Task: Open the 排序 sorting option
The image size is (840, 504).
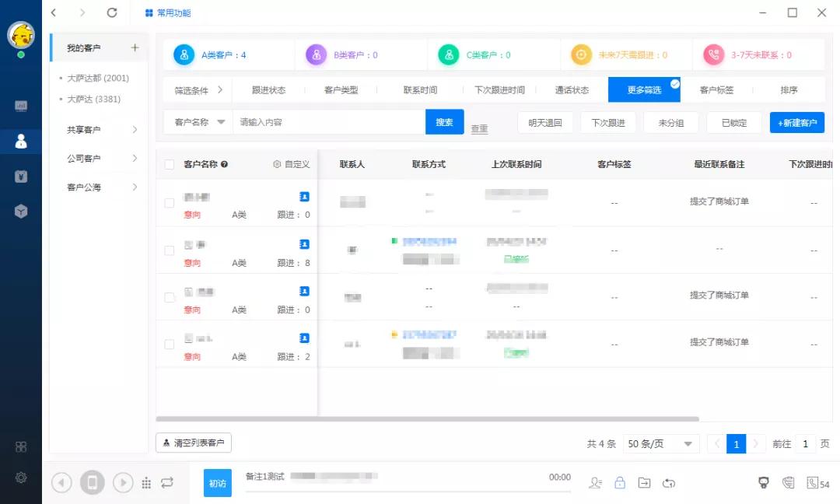Action: point(789,90)
